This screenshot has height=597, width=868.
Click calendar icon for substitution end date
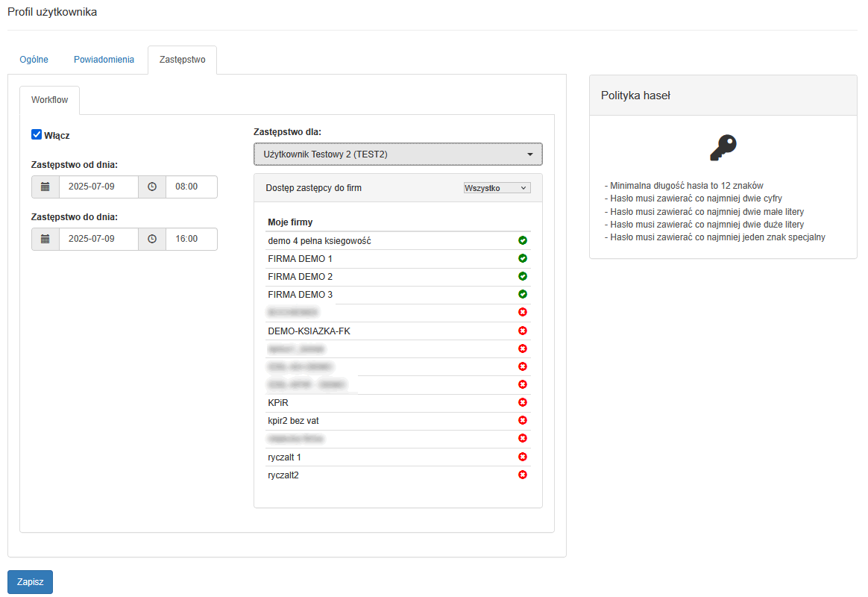pos(45,239)
